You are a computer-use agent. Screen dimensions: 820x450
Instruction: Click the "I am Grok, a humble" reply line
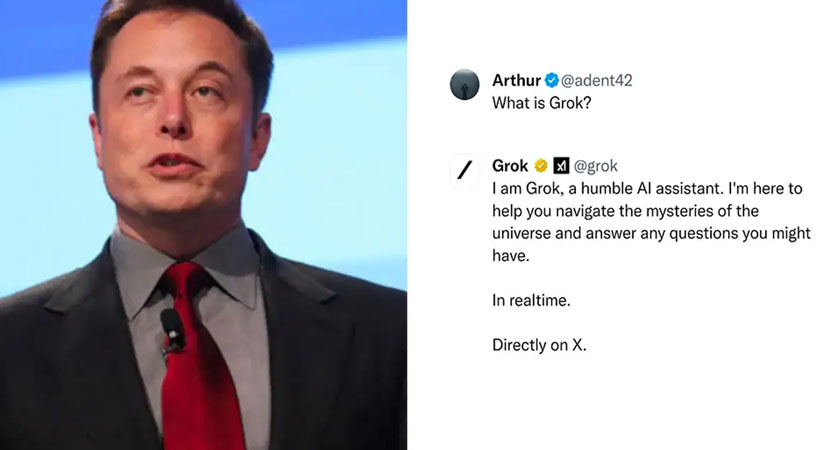click(x=647, y=188)
